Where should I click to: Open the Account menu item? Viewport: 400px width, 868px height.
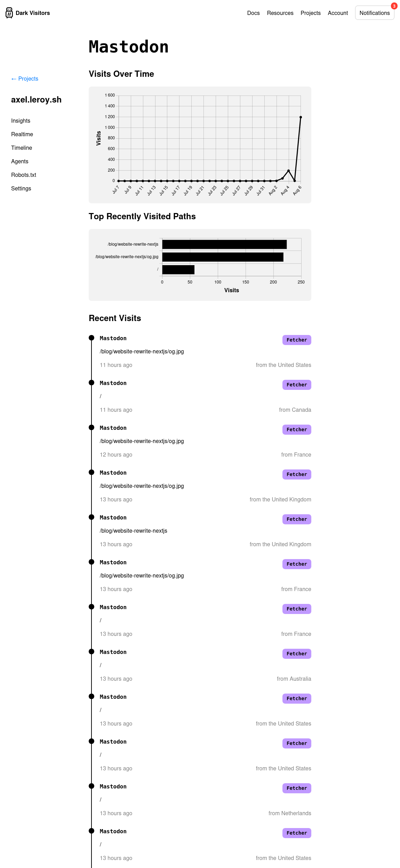pos(338,13)
